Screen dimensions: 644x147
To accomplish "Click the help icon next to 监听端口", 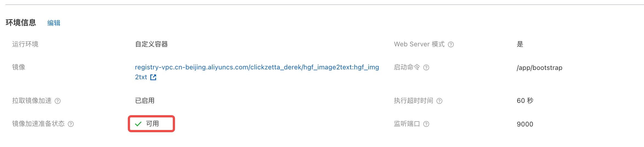I will click(x=426, y=124).
